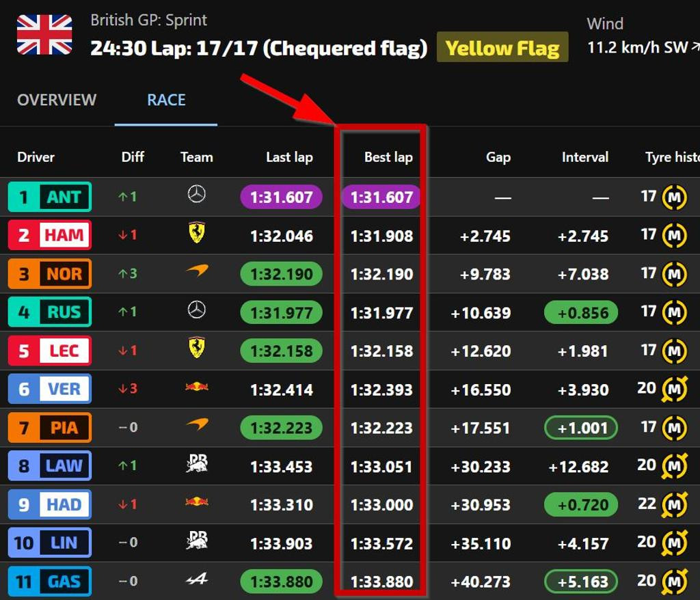Click the Yellow Flag status badge

tap(502, 47)
